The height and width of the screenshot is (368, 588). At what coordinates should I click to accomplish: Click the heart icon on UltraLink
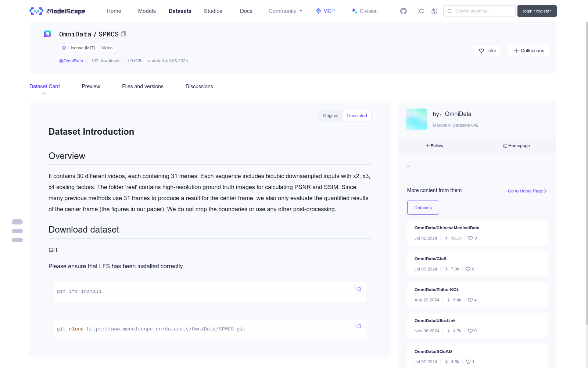point(470,331)
